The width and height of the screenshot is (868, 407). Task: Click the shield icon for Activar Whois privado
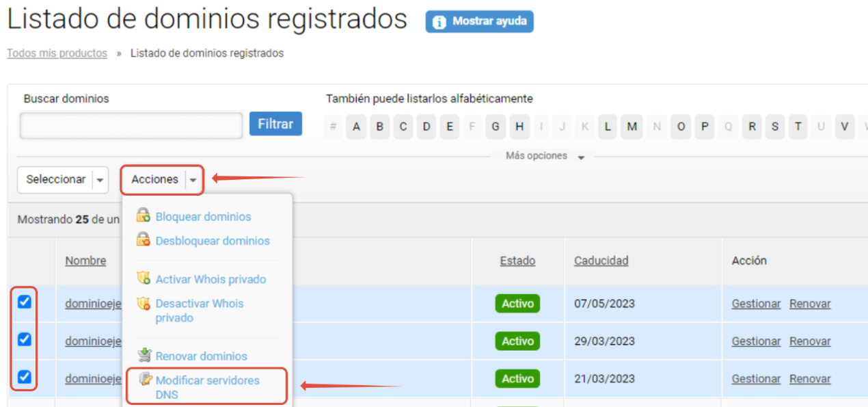pos(143,278)
